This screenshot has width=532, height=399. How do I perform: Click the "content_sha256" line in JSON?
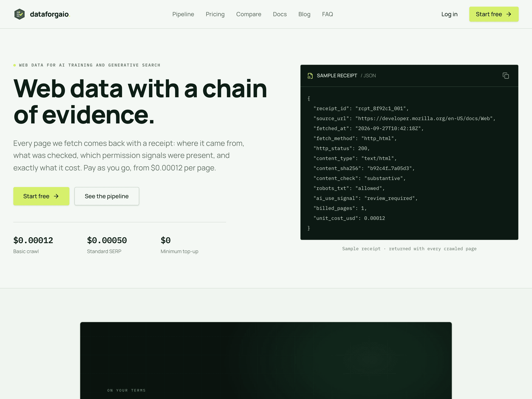(x=364, y=168)
